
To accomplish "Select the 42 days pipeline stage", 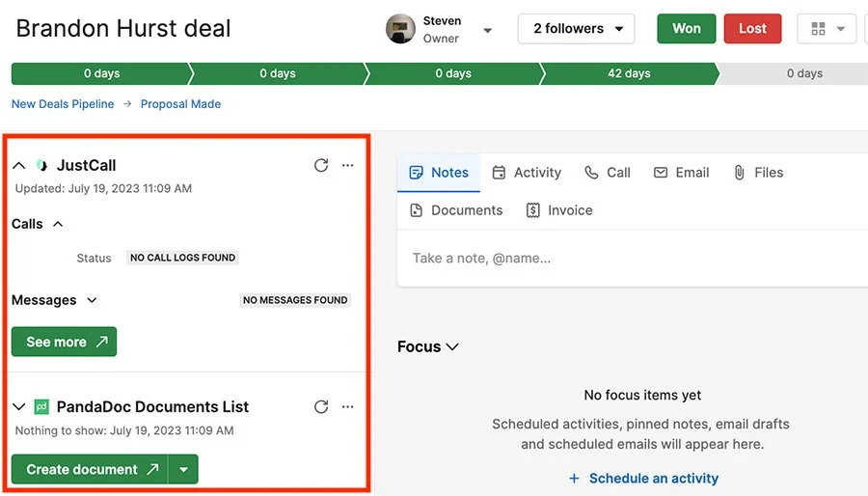I will point(630,73).
